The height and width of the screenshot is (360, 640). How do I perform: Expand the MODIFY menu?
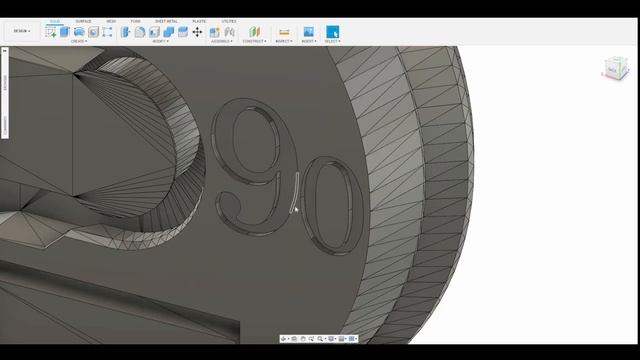tap(160, 41)
